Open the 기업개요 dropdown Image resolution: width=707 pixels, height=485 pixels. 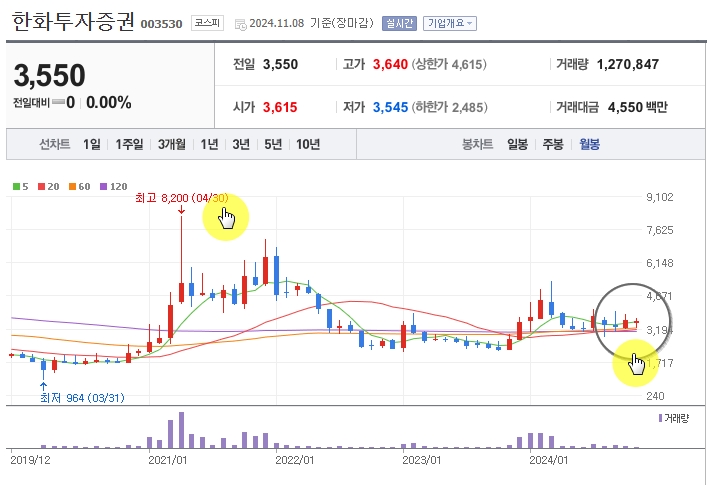(x=450, y=23)
